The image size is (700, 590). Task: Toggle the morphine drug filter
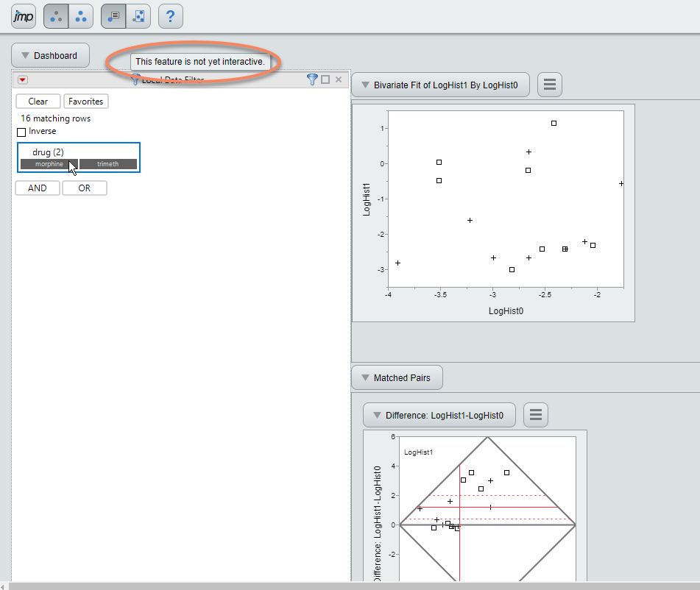(x=49, y=164)
